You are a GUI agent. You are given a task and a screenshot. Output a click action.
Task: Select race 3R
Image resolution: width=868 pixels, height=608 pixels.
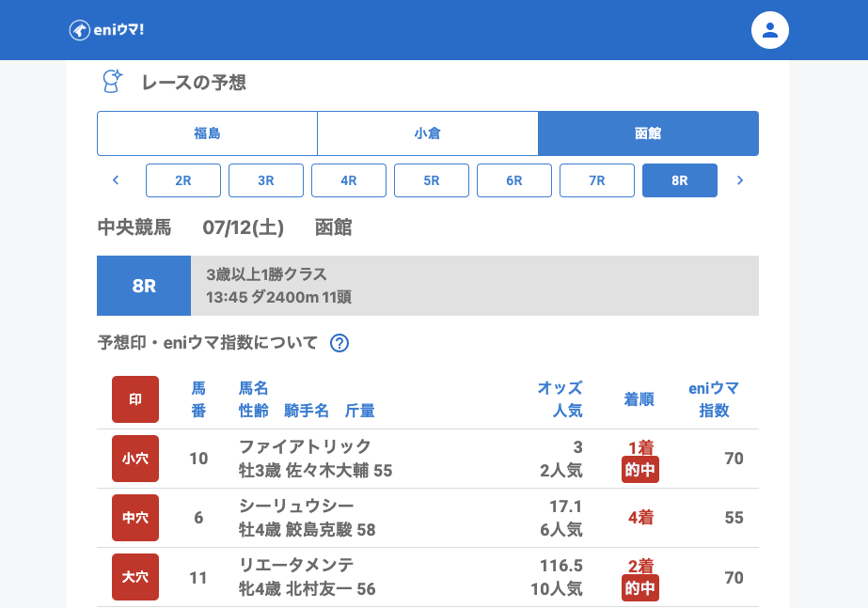pyautogui.click(x=266, y=180)
